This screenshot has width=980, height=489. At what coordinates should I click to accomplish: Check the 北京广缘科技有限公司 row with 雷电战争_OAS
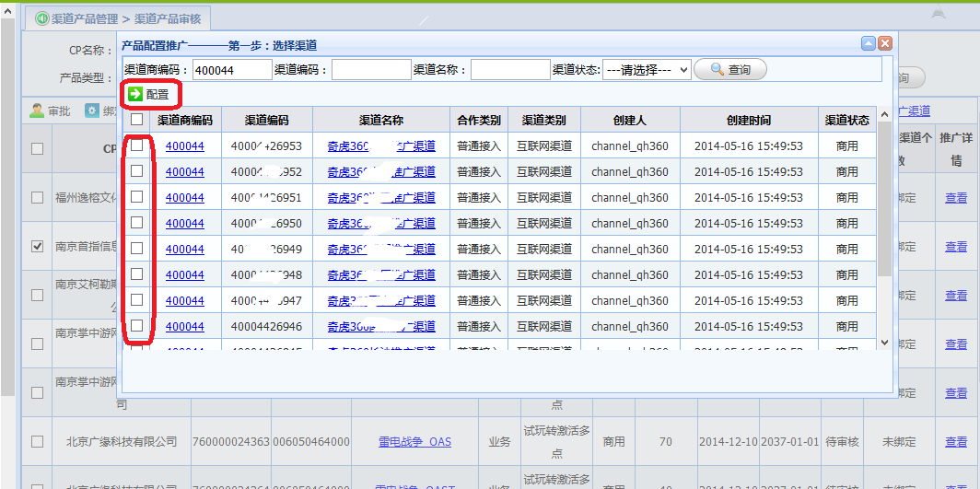tap(38, 441)
